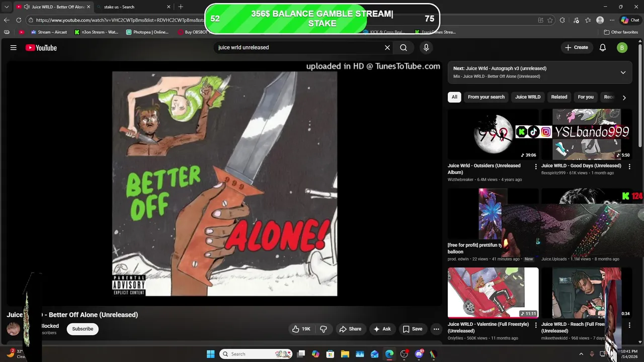Expand the Mix playlist panel chevron
Screen dimensions: 644x362
click(623, 72)
